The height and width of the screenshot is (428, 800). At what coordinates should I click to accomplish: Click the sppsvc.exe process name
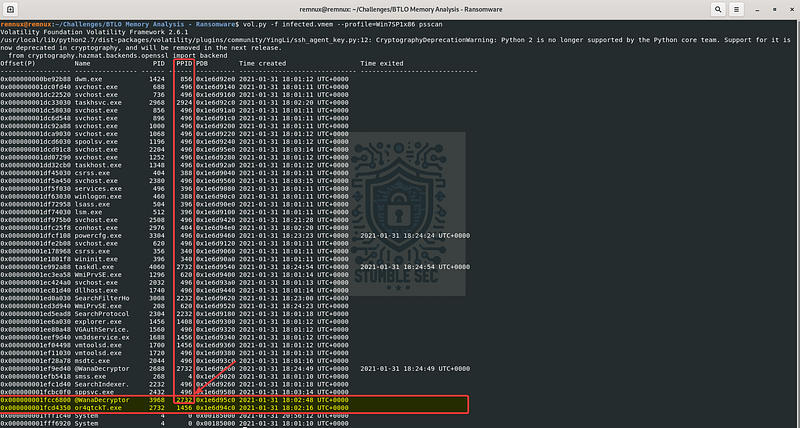[94, 392]
